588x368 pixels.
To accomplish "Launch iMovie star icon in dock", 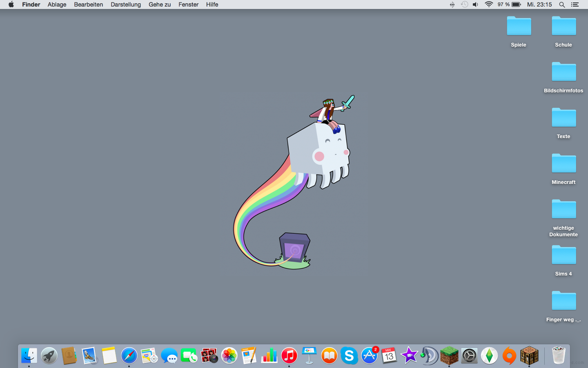I will 409,356.
